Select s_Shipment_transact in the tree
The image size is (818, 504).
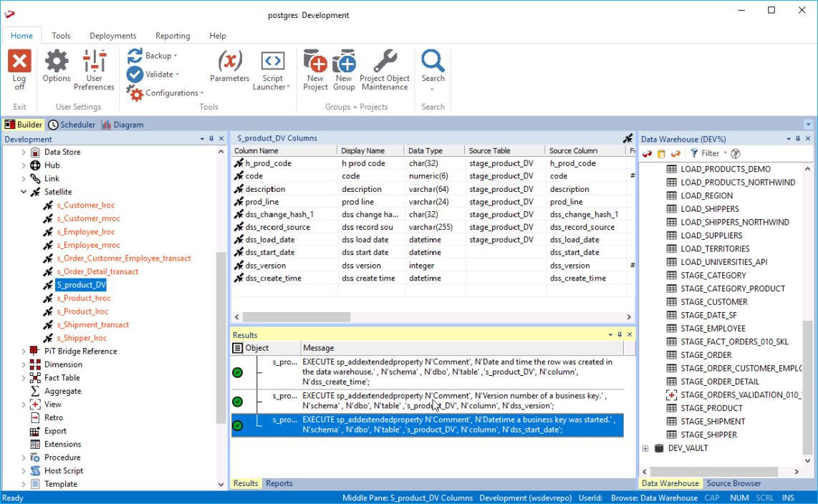93,324
